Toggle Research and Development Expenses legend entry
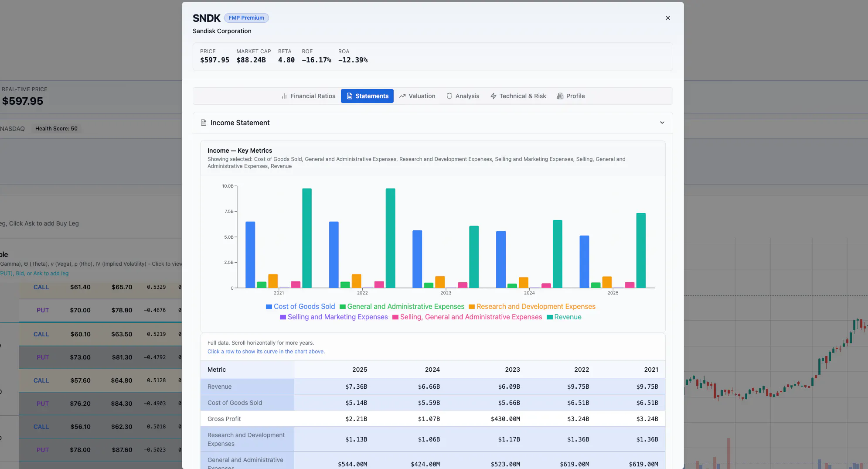The width and height of the screenshot is (868, 469). point(532,307)
